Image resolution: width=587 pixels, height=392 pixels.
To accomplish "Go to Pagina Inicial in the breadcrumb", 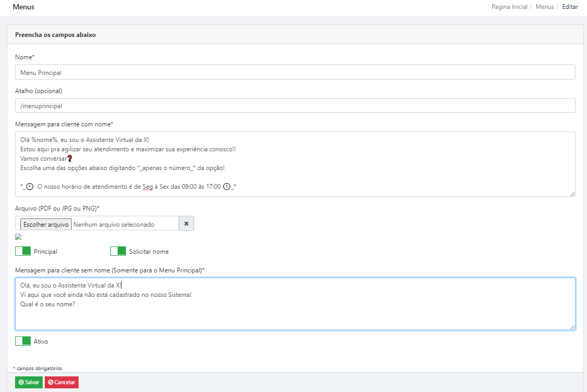I will (509, 7).
